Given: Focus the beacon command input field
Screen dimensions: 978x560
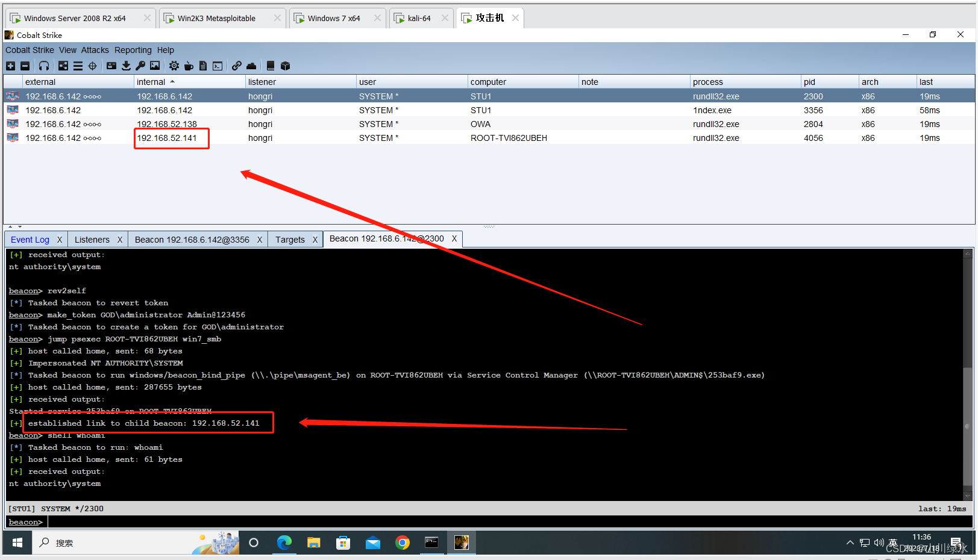Looking at the screenshot, I should 509,522.
